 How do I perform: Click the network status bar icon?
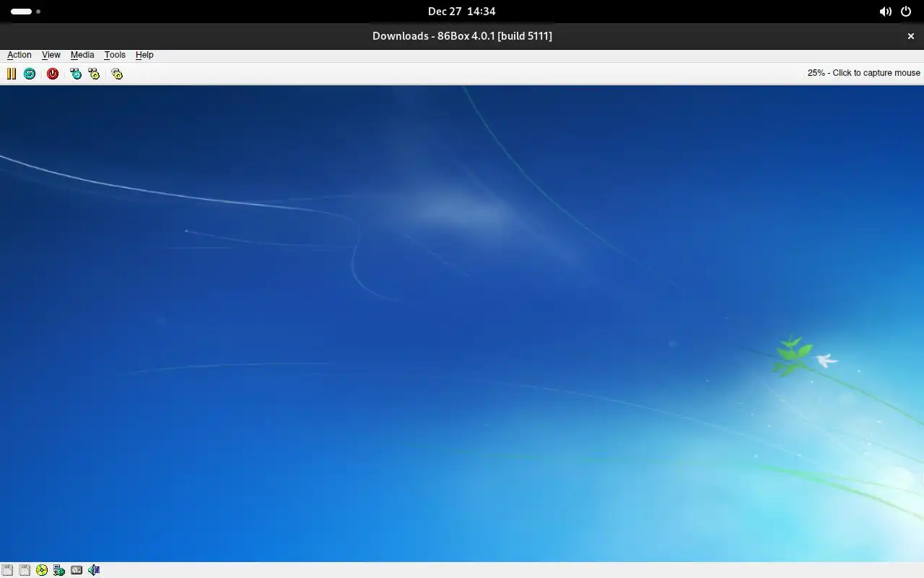[x=59, y=570]
